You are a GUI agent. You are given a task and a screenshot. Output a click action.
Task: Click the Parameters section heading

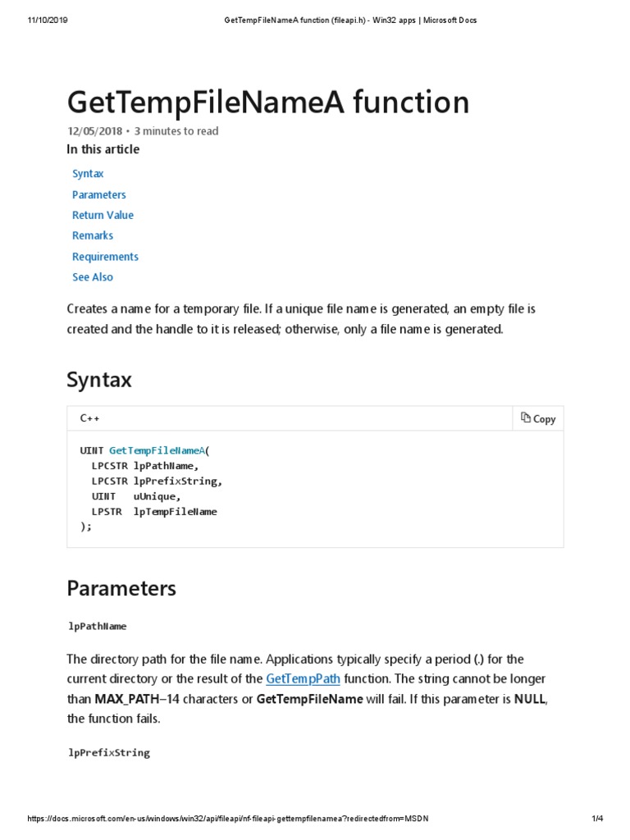121,588
